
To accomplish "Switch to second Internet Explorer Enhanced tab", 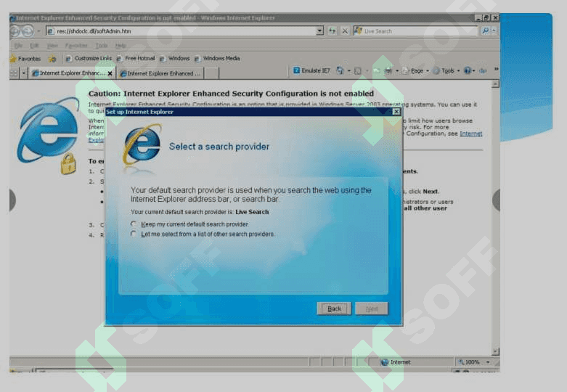I will coord(160,73).
